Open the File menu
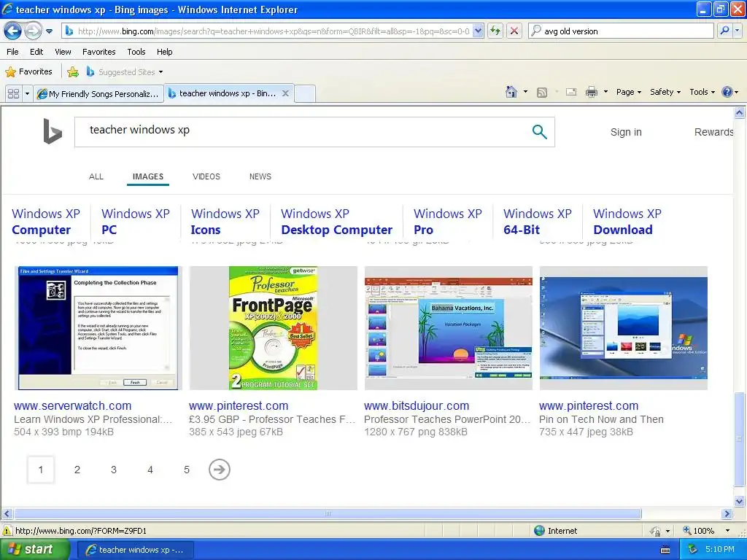The height and width of the screenshot is (560, 747). [x=13, y=52]
